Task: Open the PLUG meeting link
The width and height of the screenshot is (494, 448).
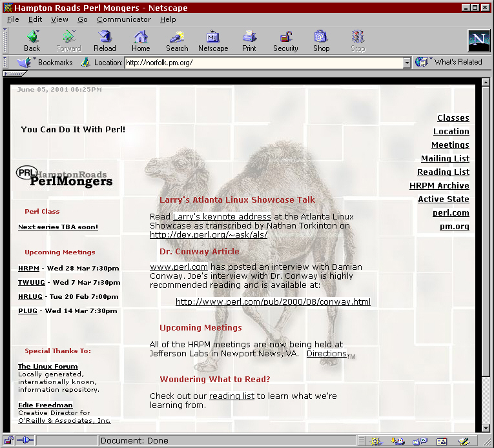Action: (x=28, y=311)
